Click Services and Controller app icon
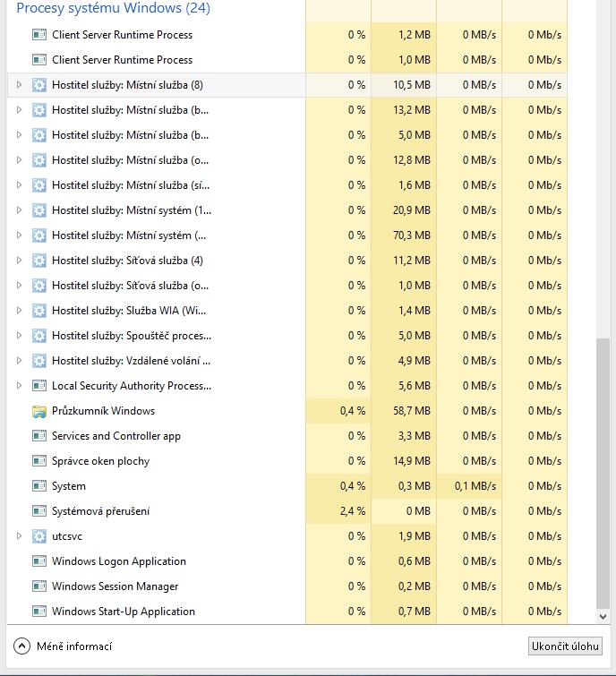 (x=39, y=436)
